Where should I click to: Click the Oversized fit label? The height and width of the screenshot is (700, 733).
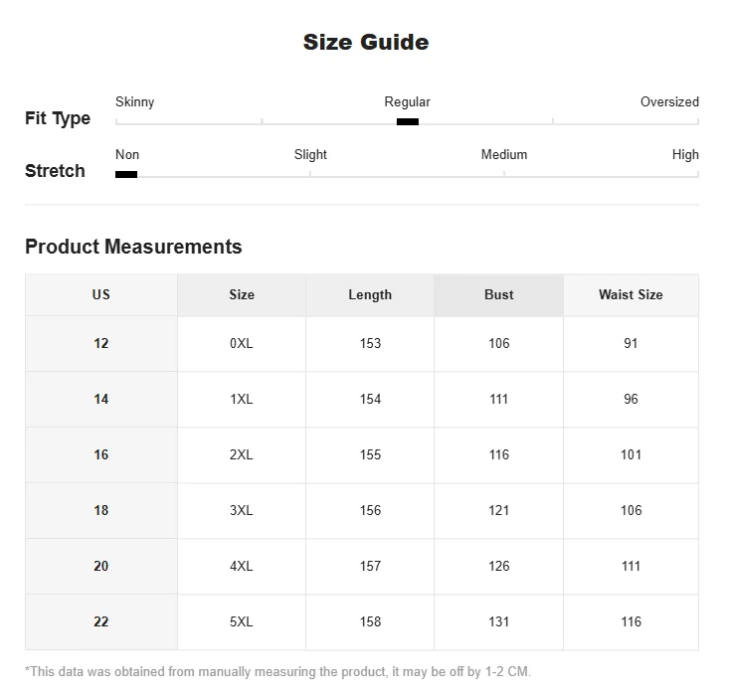point(669,101)
